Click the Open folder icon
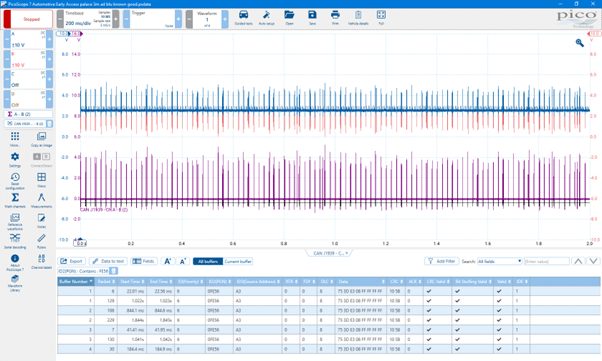The image size is (602, 361). (289, 18)
